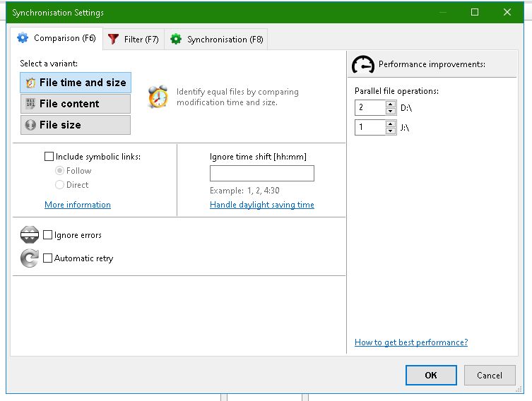Click the J:\ parallel operations value field
The height and width of the screenshot is (401, 532).
(370, 127)
